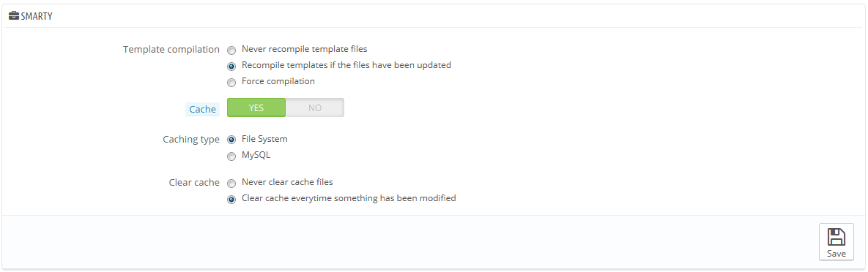Select Never recompile template files radio

point(231,50)
